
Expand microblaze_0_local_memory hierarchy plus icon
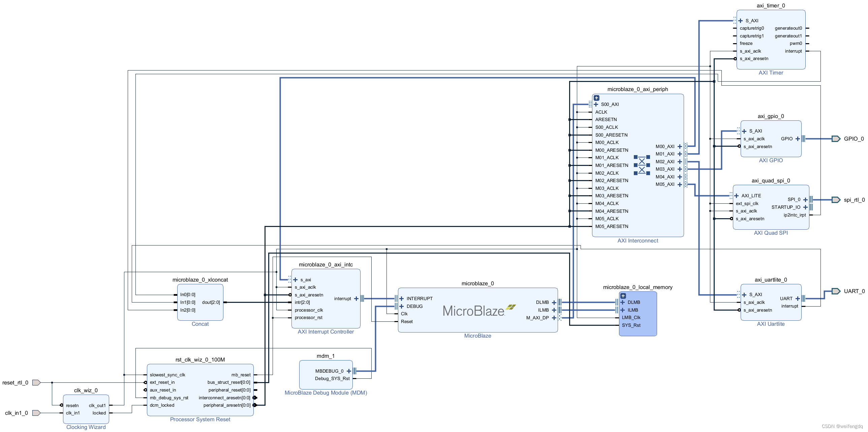623,296
